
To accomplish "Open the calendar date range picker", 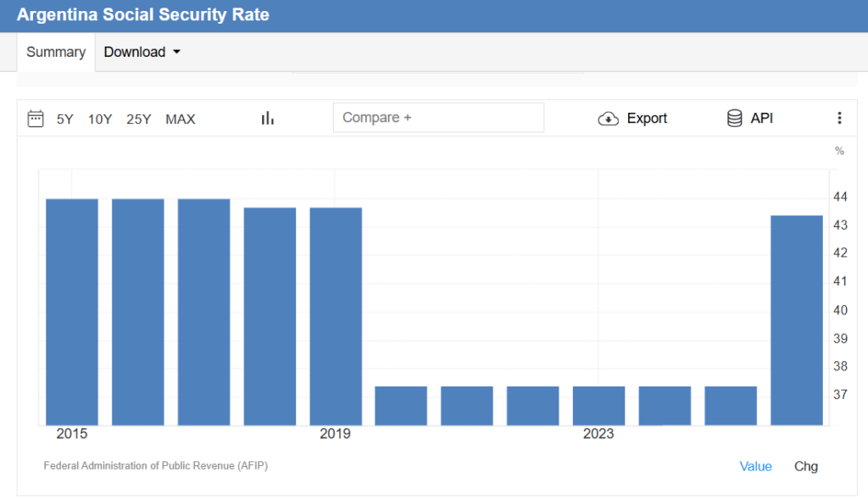I will click(x=36, y=119).
